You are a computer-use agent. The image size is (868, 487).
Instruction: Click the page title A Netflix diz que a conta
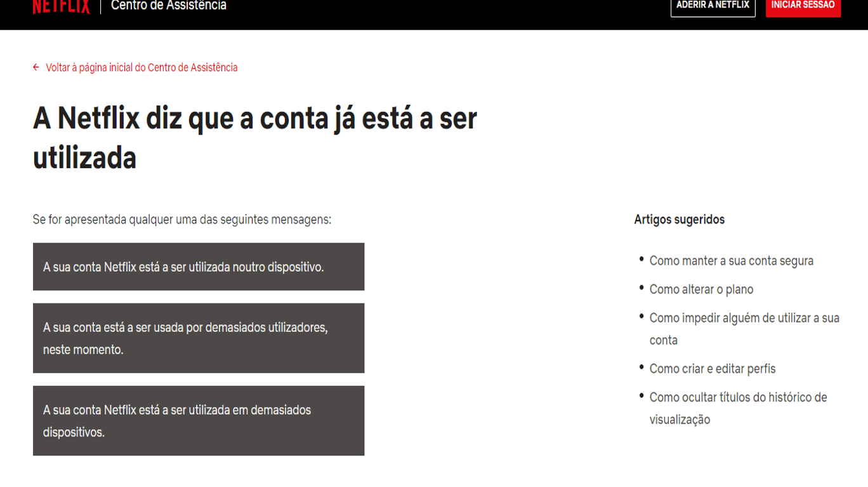(x=255, y=138)
